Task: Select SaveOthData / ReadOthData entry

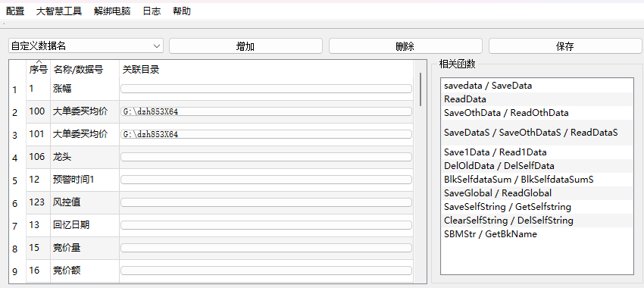Action: [x=537, y=113]
